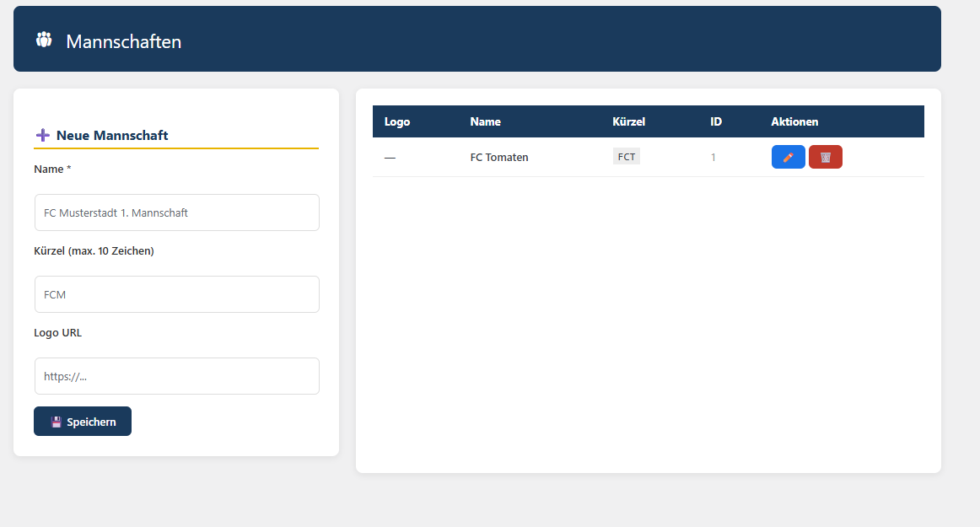980x527 pixels.
Task: Delete FC Tomaten using the trash icon
Action: coord(825,157)
